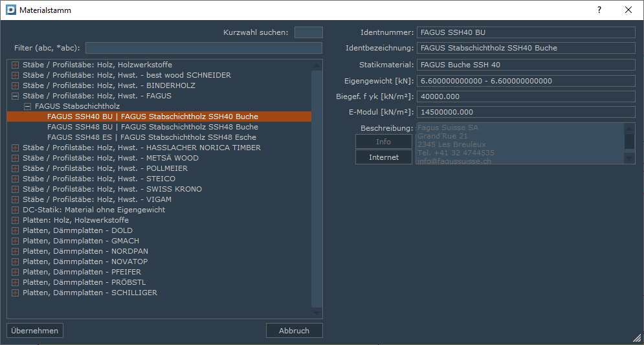Click Beschreibung scroll-down arrow
This screenshot has height=345, width=644.
pos(629,158)
